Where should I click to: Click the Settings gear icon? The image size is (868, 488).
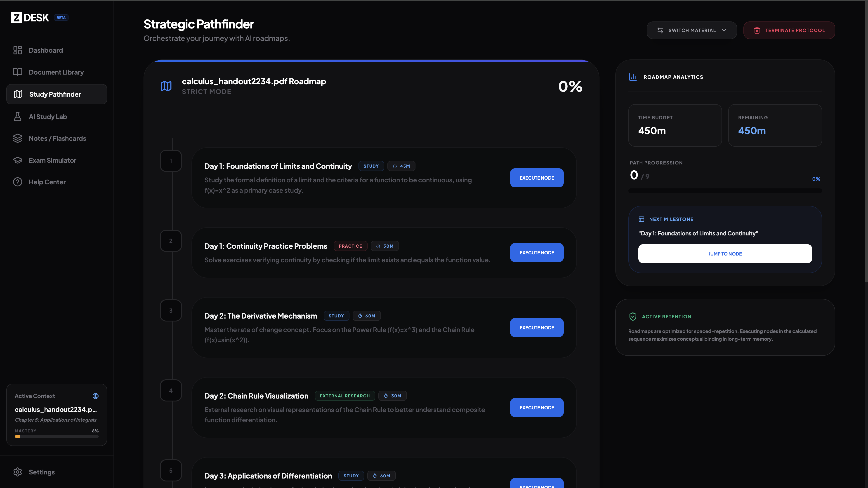coord(18,472)
